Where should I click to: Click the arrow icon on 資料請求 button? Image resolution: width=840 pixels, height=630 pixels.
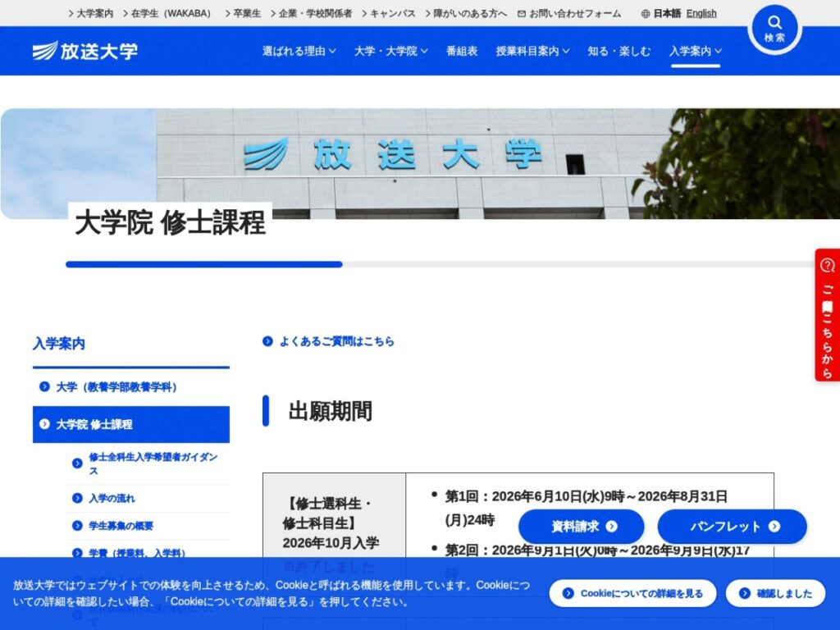[611, 527]
